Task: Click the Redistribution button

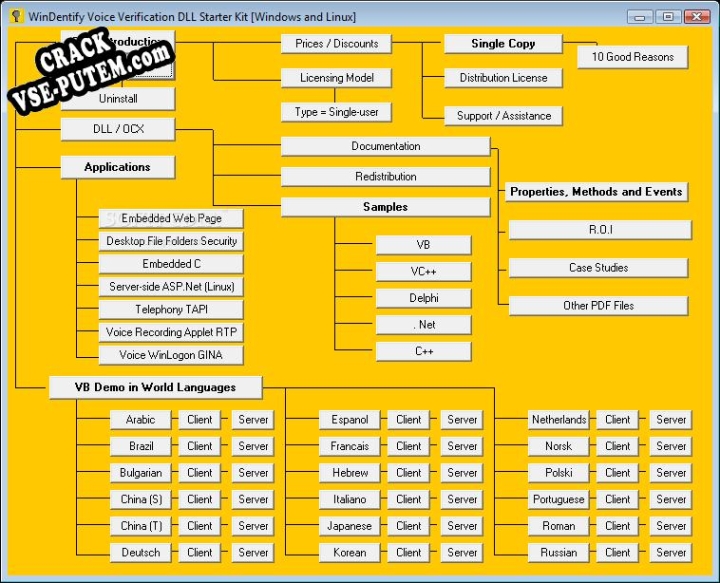Action: point(385,177)
